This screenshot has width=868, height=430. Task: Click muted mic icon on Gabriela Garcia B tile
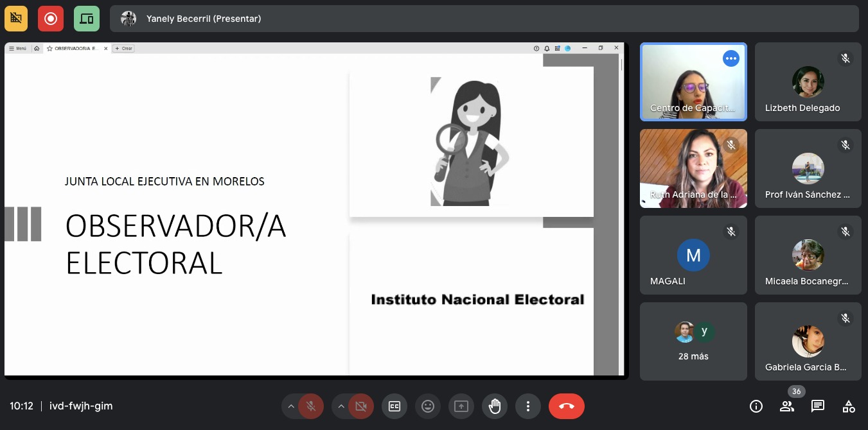[846, 318]
